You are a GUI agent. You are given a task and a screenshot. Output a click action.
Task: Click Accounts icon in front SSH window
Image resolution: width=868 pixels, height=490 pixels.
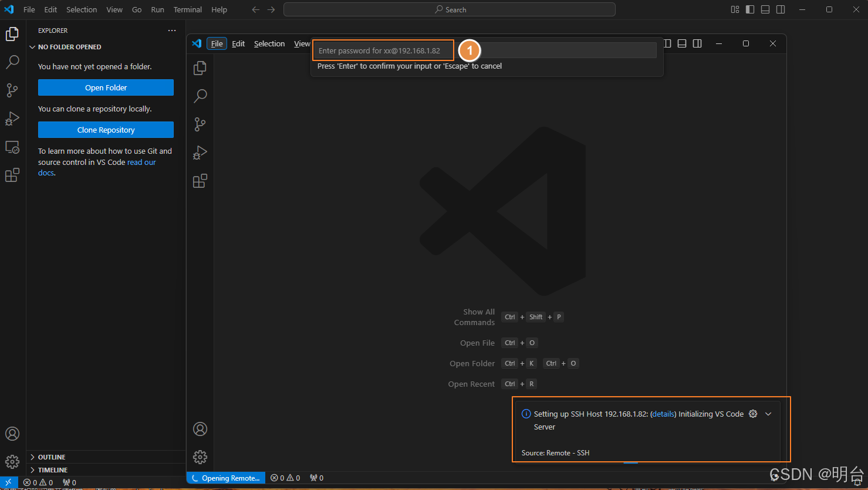coord(200,429)
